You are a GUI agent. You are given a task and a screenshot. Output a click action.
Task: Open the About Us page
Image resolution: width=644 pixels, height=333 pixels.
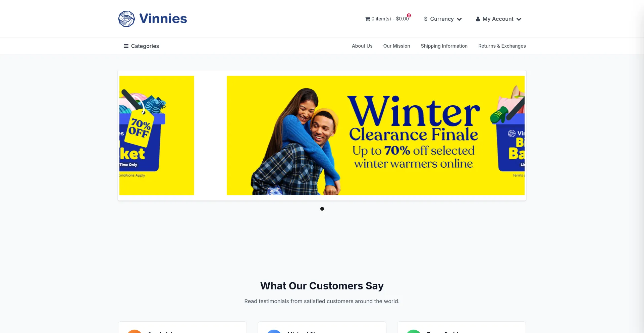(362, 46)
